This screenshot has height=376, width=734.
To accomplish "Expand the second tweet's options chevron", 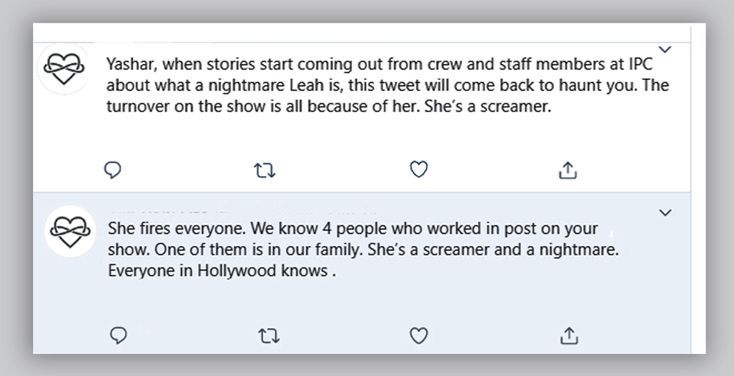I will (665, 213).
